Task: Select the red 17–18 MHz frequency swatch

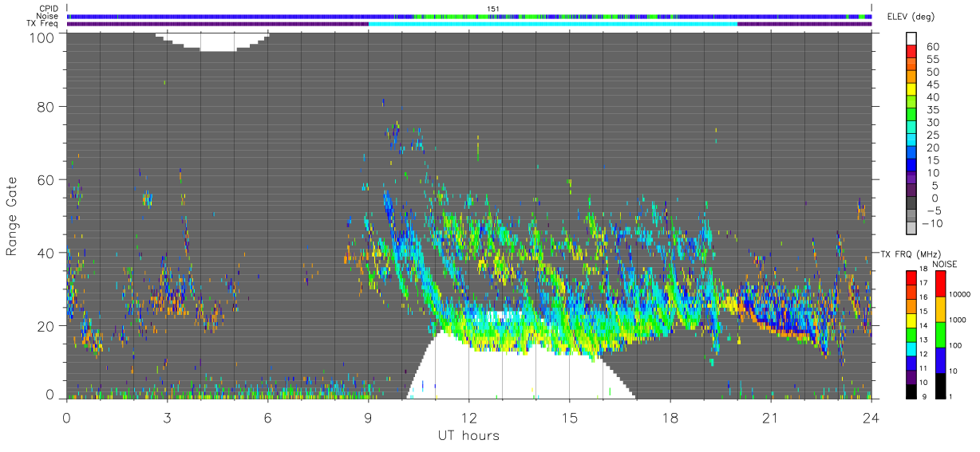Action: pyautogui.click(x=912, y=277)
